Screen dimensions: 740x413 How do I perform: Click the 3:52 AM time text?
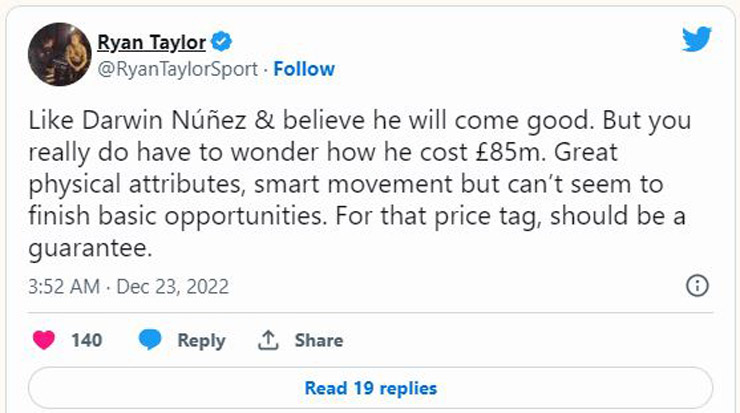64,287
